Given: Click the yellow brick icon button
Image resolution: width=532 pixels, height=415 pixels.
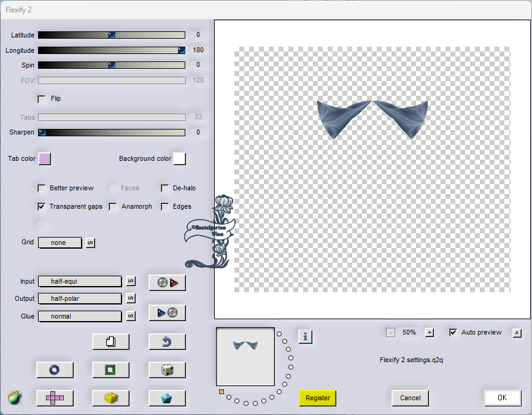Looking at the screenshot, I should coord(110,398).
